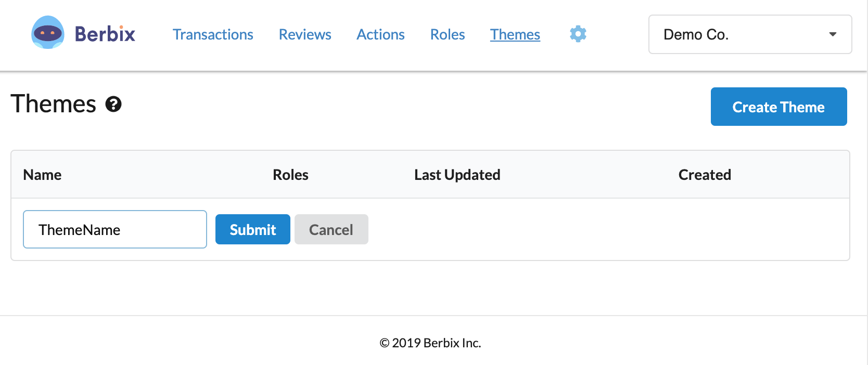Screen dimensions: 868x365
Task: Navigate to the Reviews tab
Action: pos(305,34)
